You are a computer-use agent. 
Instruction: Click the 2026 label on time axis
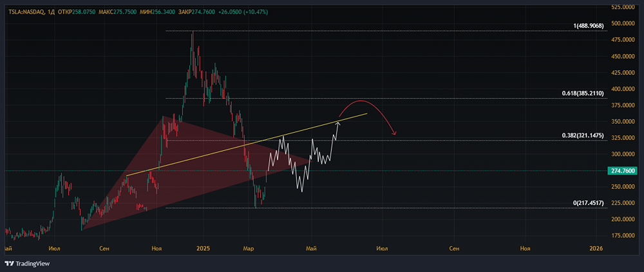pos(596,249)
